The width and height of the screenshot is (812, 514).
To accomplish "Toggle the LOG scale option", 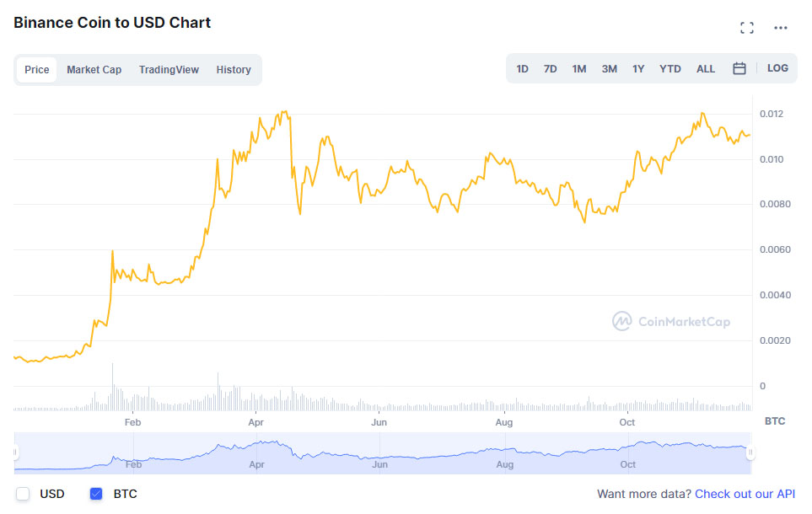I will tap(777, 68).
